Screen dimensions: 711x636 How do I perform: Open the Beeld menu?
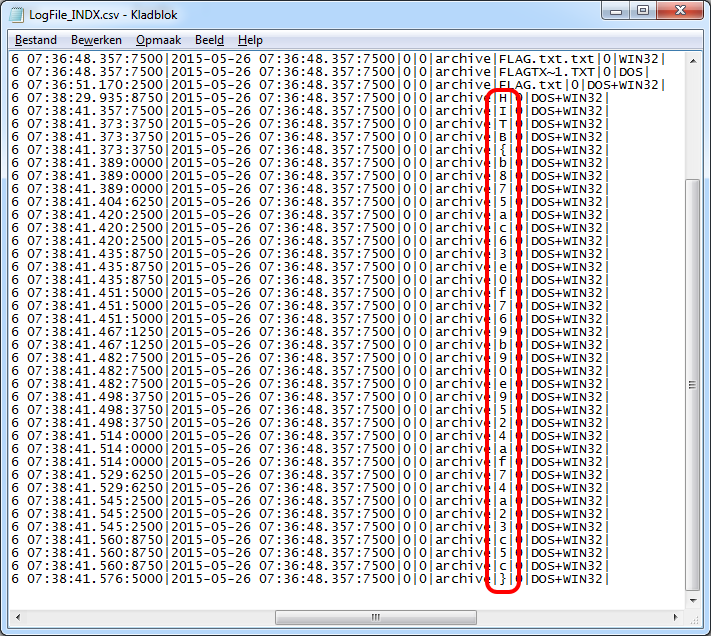[209, 40]
